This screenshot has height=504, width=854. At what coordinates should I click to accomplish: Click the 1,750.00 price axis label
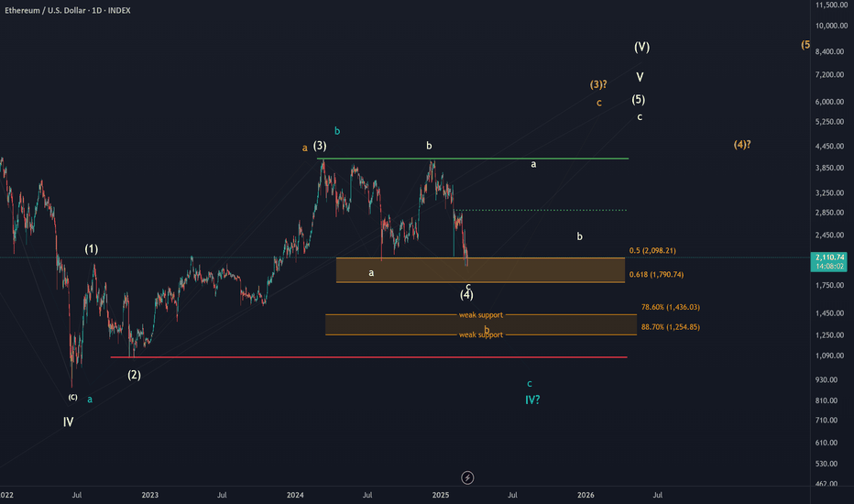click(829, 285)
